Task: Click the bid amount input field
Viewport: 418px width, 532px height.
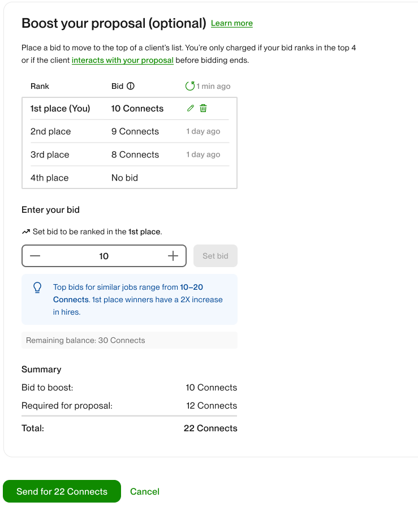Action: point(104,256)
